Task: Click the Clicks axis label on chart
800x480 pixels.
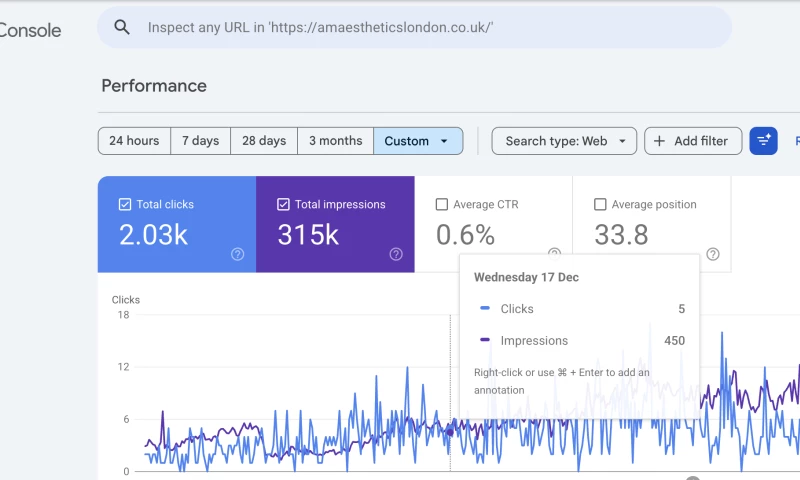Action: [x=126, y=300]
